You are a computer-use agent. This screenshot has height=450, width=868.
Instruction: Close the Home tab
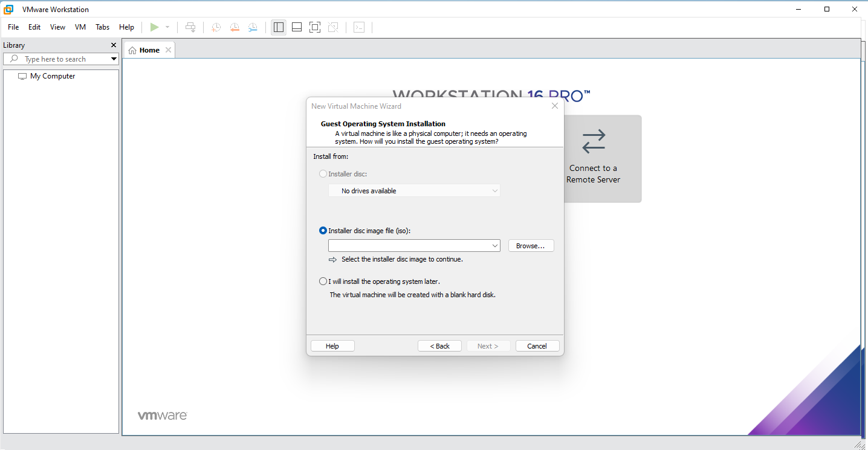click(168, 50)
